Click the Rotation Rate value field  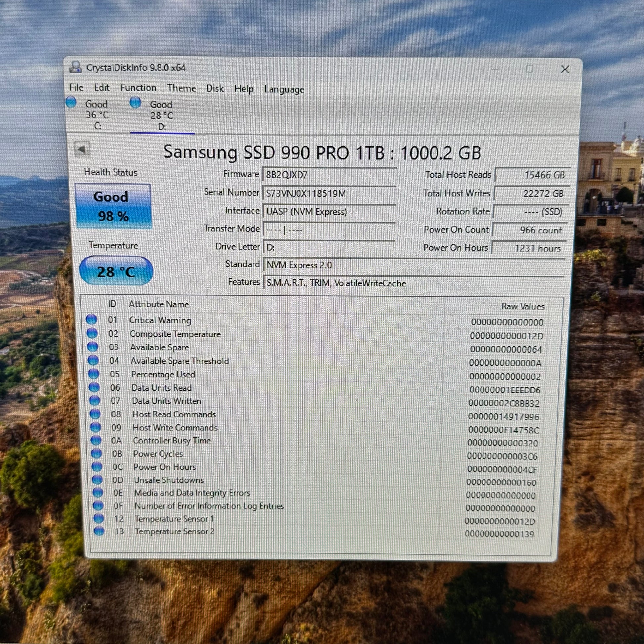[x=530, y=212]
